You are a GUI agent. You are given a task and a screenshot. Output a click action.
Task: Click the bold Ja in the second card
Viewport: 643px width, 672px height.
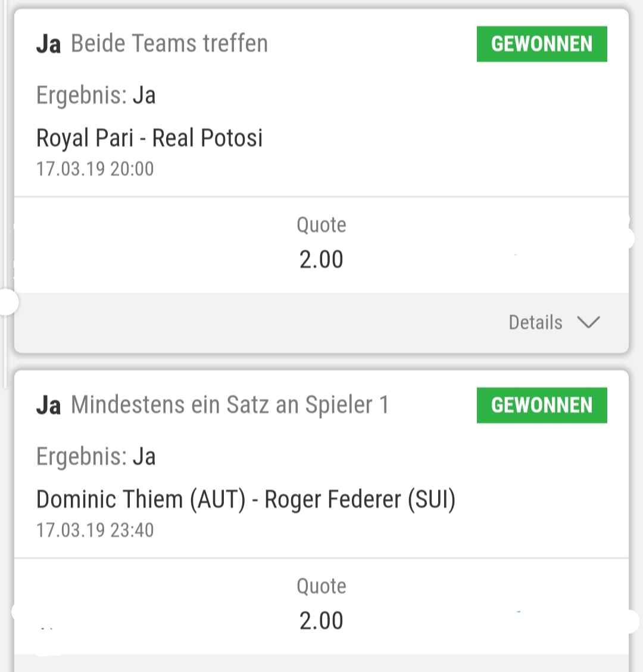pos(48,405)
